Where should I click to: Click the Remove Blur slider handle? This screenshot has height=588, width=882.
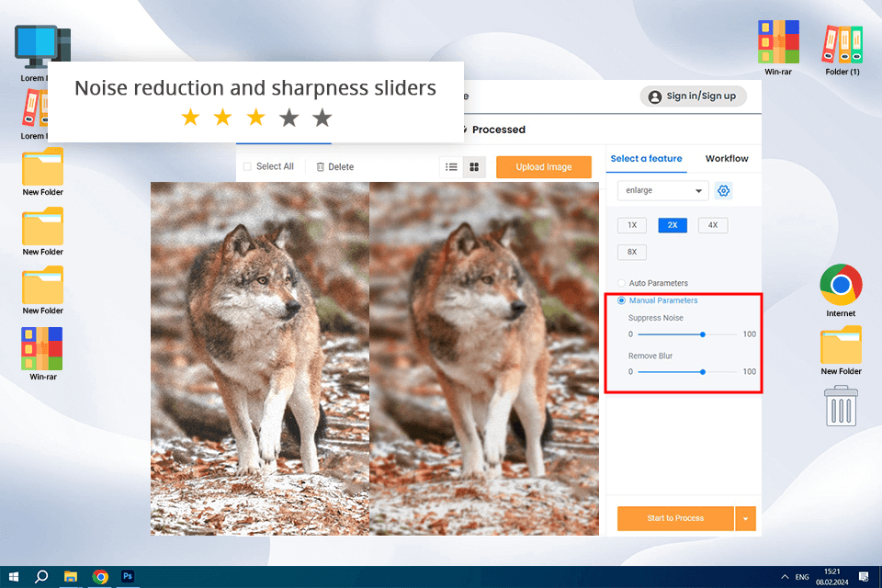click(x=703, y=372)
